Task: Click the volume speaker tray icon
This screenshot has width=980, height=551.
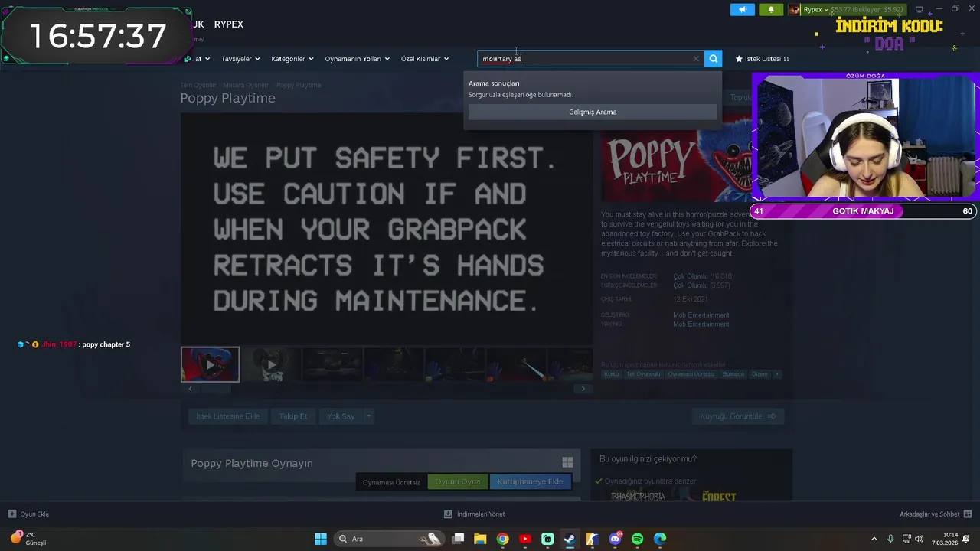Action: point(919,539)
